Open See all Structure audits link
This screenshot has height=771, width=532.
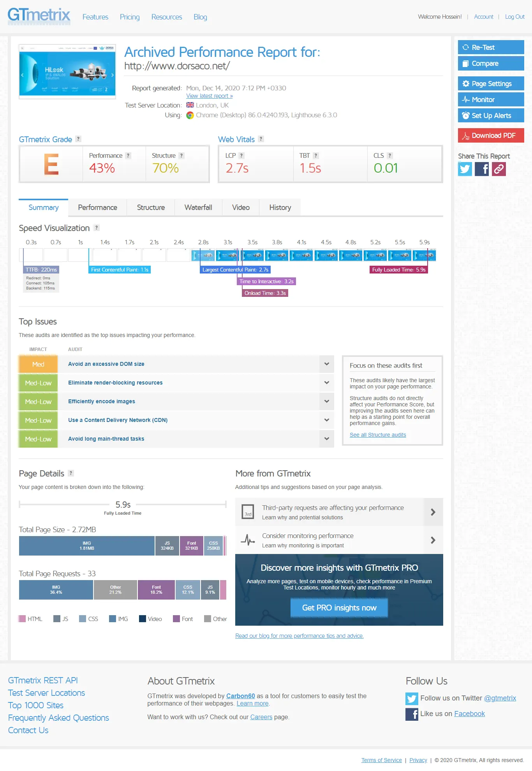[378, 435]
